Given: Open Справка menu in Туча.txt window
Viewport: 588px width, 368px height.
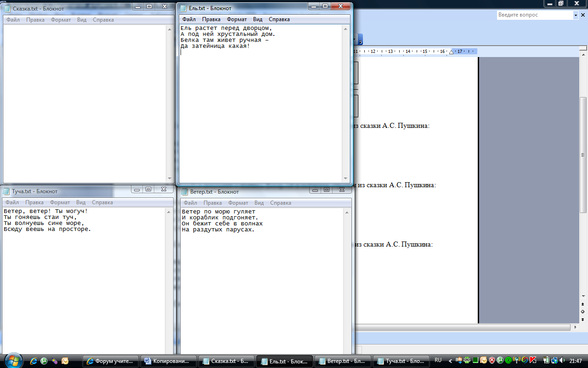Looking at the screenshot, I should click(x=102, y=202).
